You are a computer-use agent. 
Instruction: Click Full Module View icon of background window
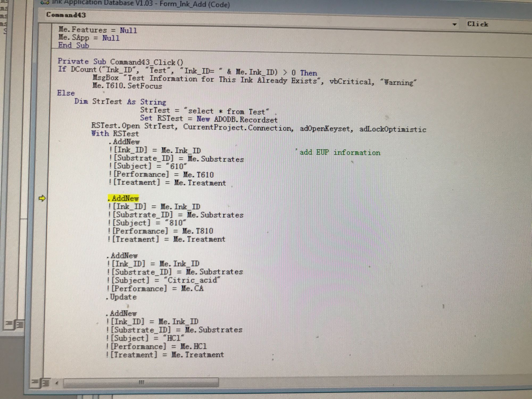(20, 324)
